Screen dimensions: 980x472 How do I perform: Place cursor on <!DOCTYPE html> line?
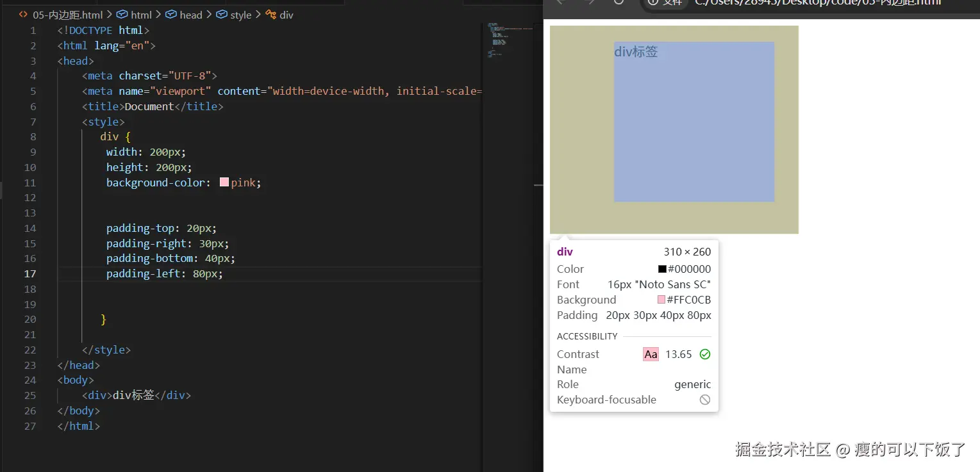click(103, 30)
